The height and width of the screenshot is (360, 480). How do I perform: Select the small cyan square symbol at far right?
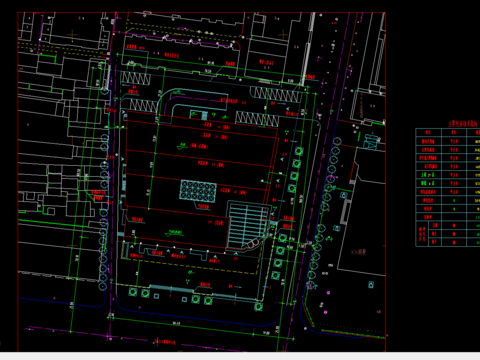click(371, 284)
